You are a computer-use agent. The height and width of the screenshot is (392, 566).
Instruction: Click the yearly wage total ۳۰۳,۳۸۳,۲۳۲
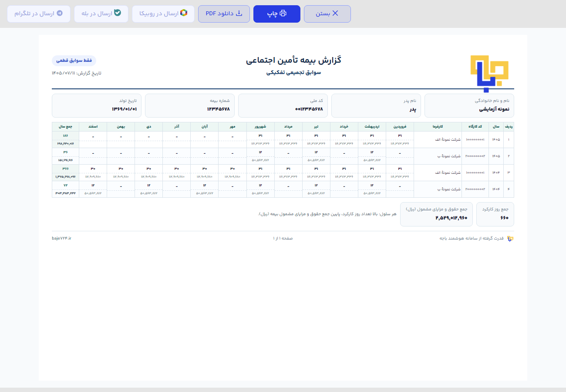pyautogui.click(x=65, y=193)
